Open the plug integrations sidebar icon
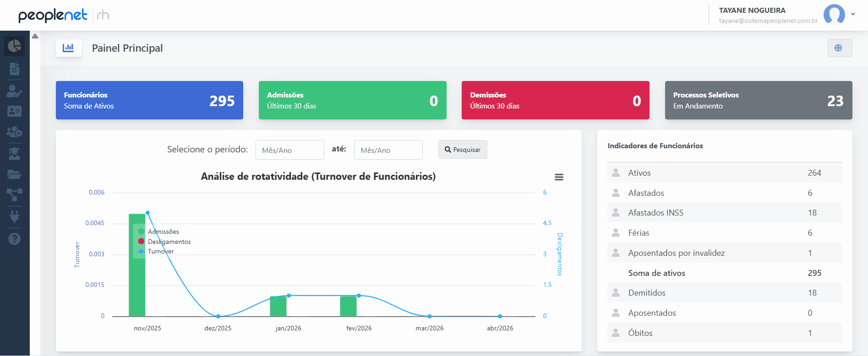This screenshot has width=868, height=356. coord(15,216)
